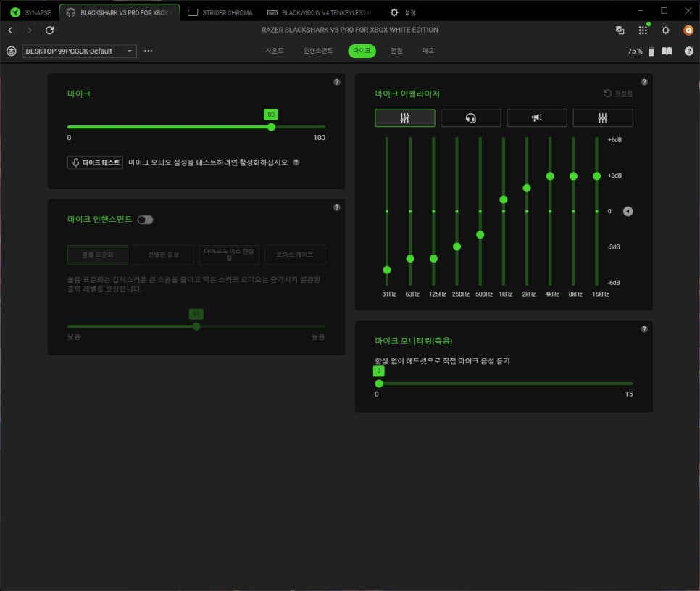Image resolution: width=700 pixels, height=591 pixels.
Task: Click the 마이크 테스트 button
Action: tap(95, 162)
